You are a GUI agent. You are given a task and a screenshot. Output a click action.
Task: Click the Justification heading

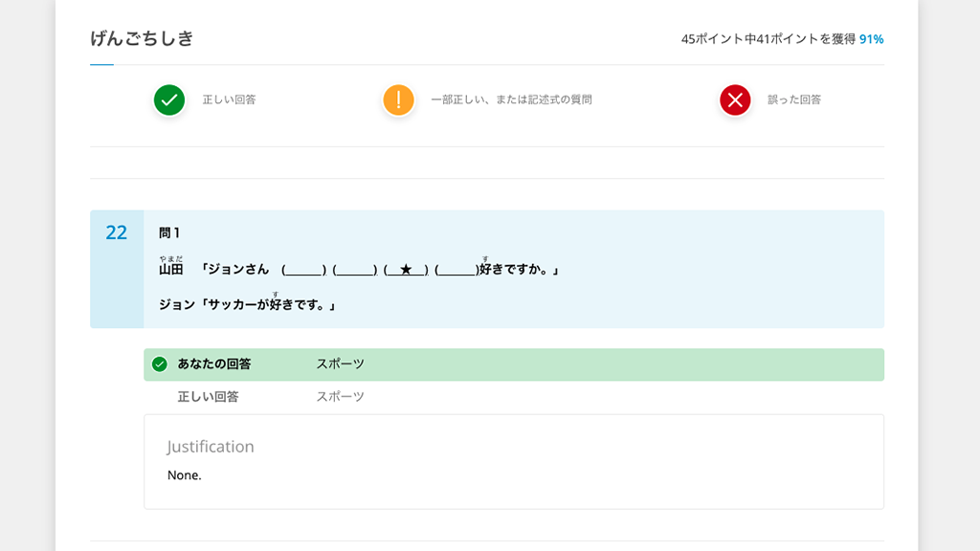(211, 447)
